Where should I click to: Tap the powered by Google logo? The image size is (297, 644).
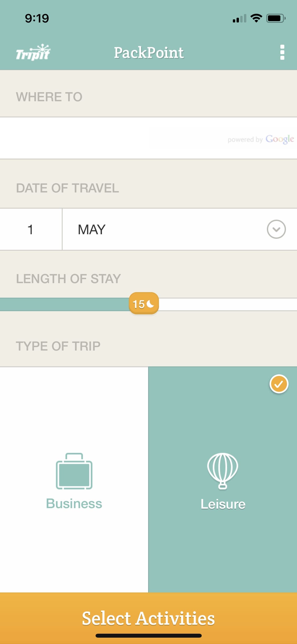261,139
